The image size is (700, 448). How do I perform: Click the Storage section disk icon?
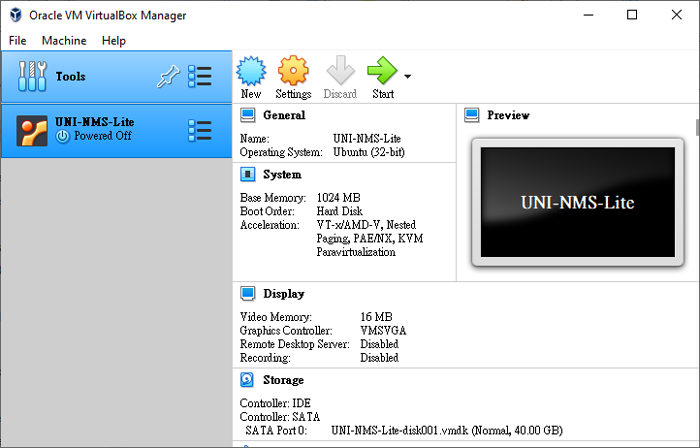(x=247, y=380)
